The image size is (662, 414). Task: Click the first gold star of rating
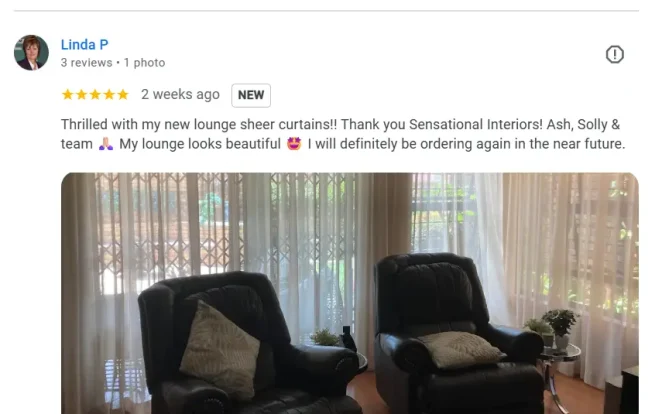click(68, 95)
